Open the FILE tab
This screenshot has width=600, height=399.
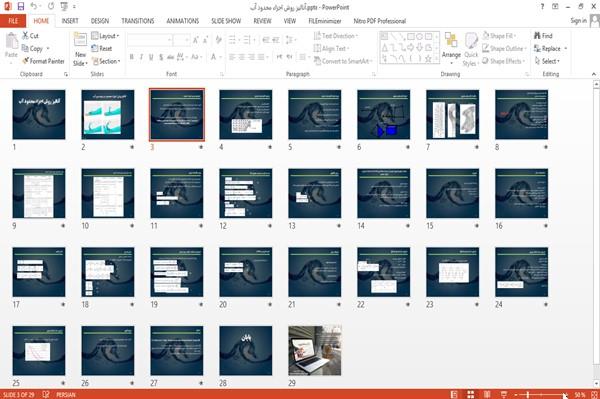tap(13, 21)
